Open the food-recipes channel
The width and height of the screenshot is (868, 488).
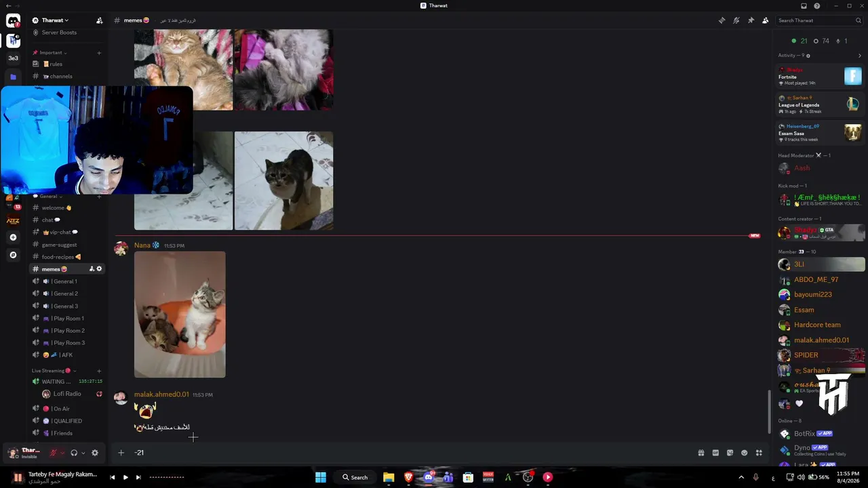67,257
